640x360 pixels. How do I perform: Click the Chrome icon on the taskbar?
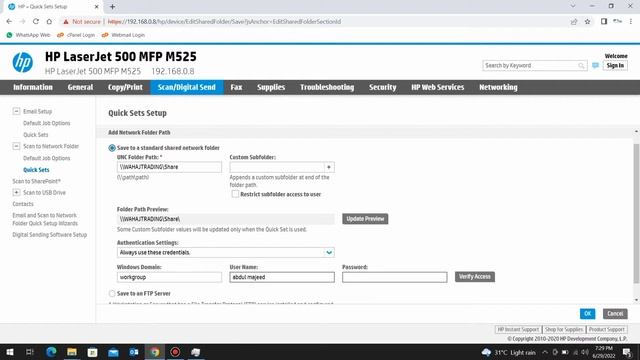click(155, 352)
